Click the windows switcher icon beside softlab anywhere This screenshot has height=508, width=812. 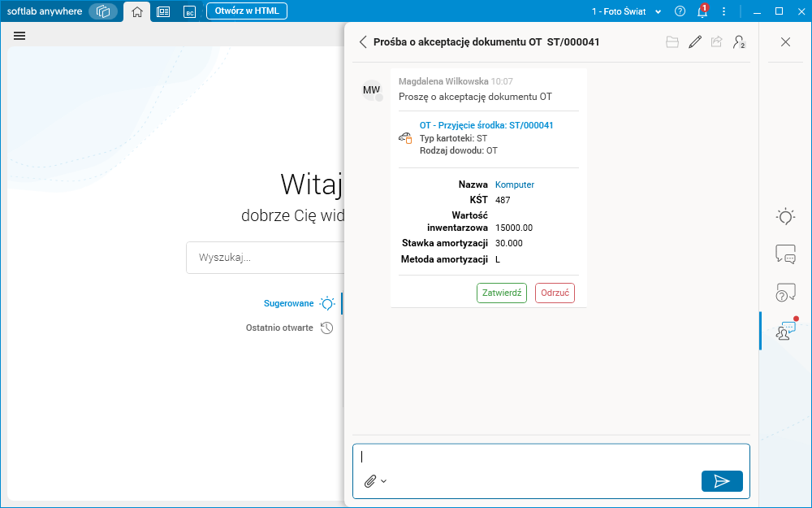pyautogui.click(x=103, y=11)
